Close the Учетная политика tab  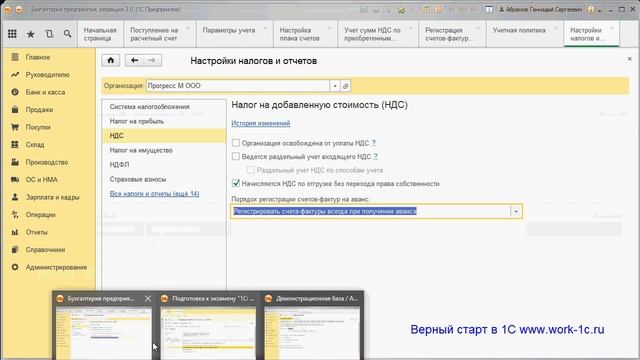556,28
